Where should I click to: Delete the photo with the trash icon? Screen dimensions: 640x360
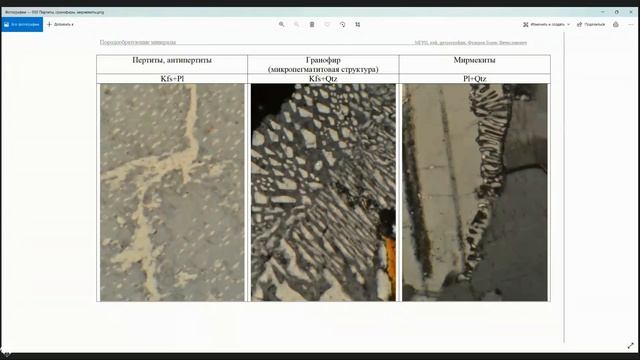pos(312,24)
